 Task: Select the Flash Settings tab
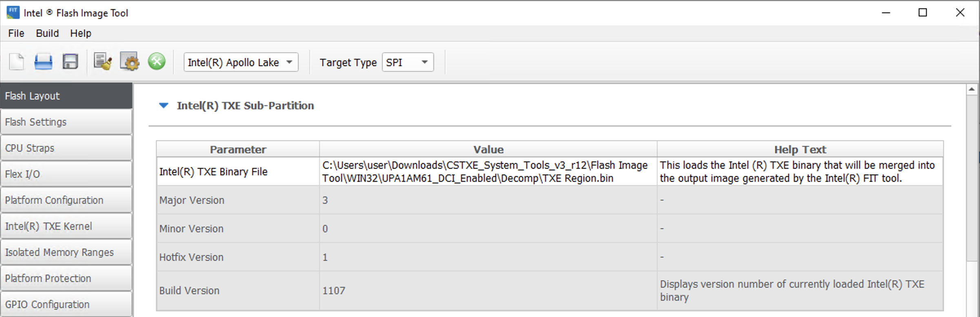pyautogui.click(x=66, y=122)
